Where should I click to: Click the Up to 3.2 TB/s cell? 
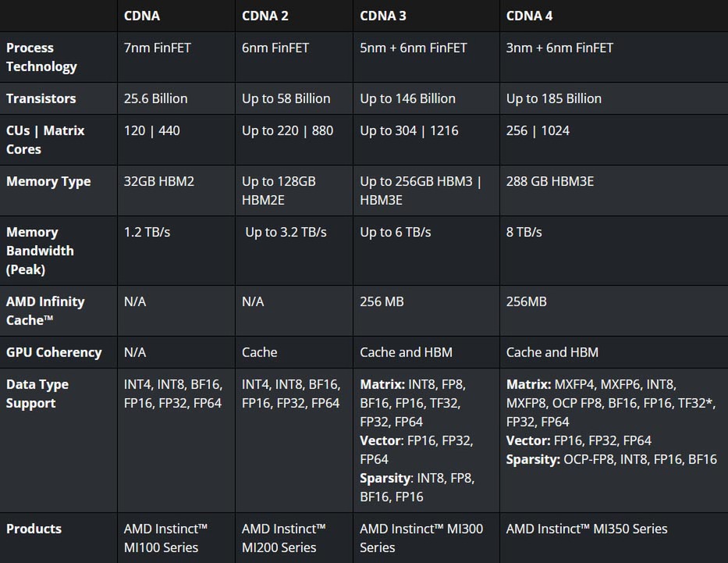pyautogui.click(x=286, y=232)
